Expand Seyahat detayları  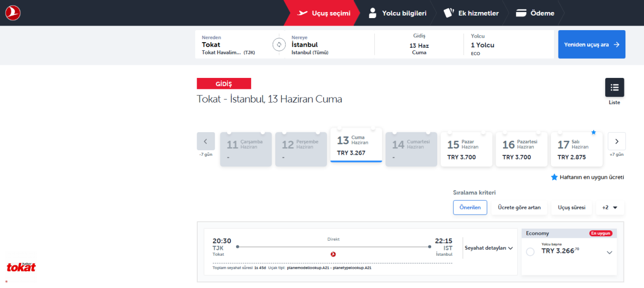pyautogui.click(x=489, y=248)
